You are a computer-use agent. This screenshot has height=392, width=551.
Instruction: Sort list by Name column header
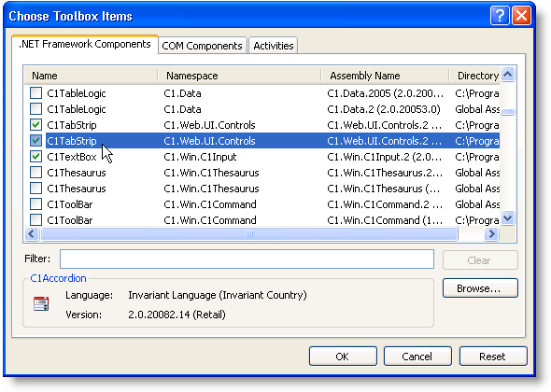(91, 76)
